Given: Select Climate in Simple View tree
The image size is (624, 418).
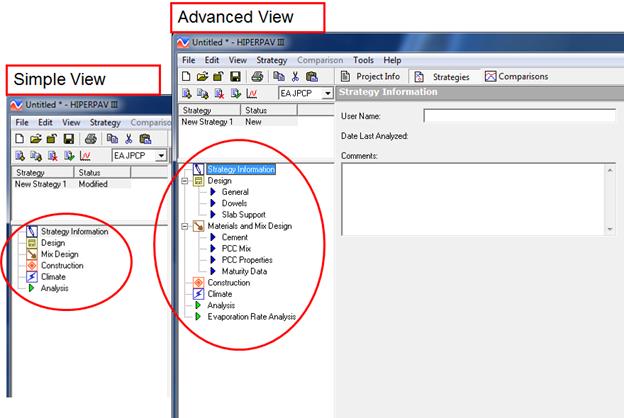Looking at the screenshot, I should click(x=53, y=277).
